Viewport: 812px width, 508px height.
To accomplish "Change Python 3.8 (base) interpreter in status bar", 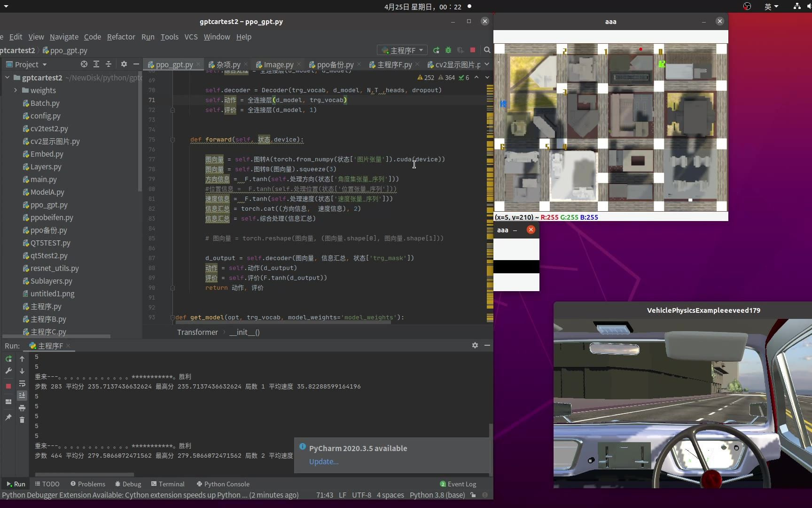I will coord(437,495).
